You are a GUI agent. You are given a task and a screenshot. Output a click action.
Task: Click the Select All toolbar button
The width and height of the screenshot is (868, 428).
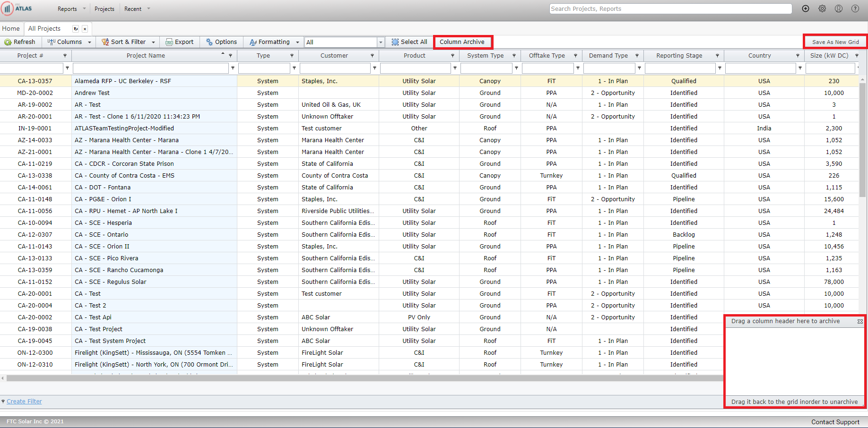409,42
